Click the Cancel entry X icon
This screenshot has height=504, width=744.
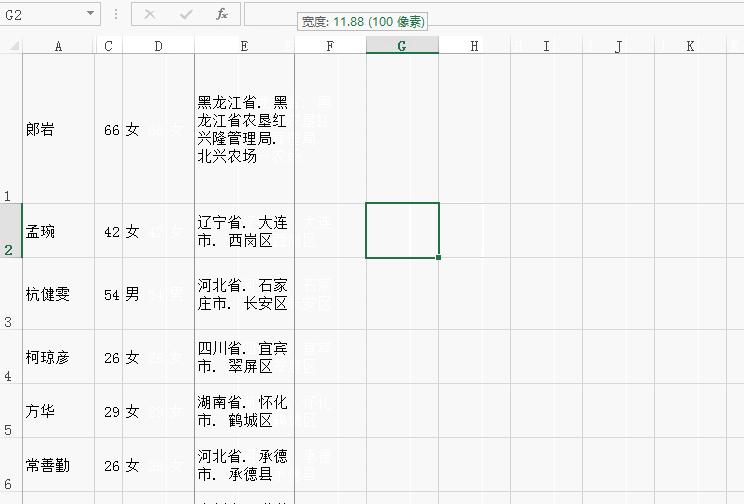pyautogui.click(x=150, y=15)
